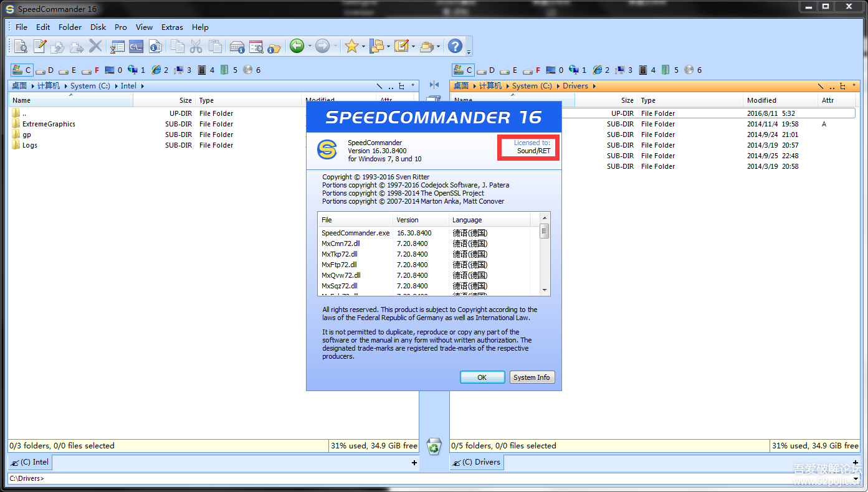Add a new tab in left panel
The height and width of the screenshot is (492, 868).
(x=414, y=463)
